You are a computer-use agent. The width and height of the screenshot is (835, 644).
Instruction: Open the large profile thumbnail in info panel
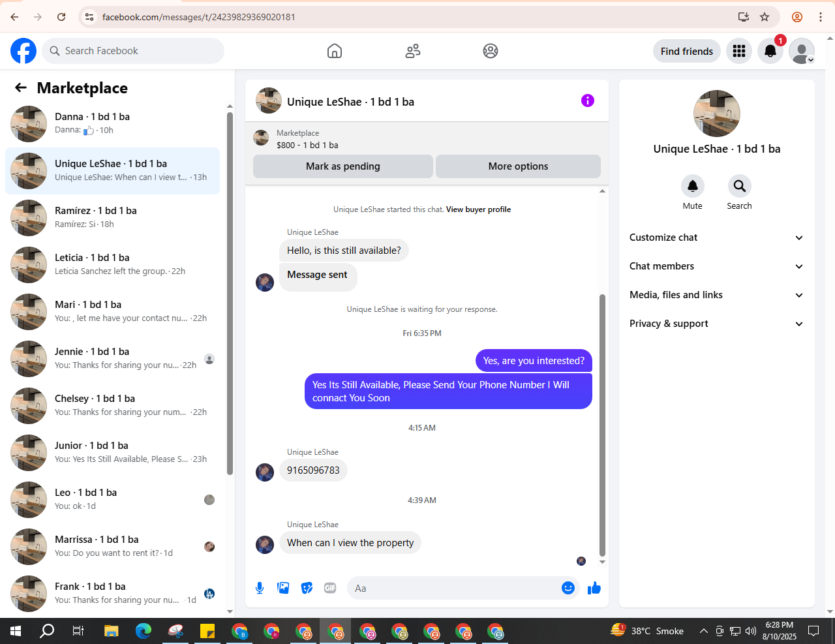pyautogui.click(x=717, y=114)
